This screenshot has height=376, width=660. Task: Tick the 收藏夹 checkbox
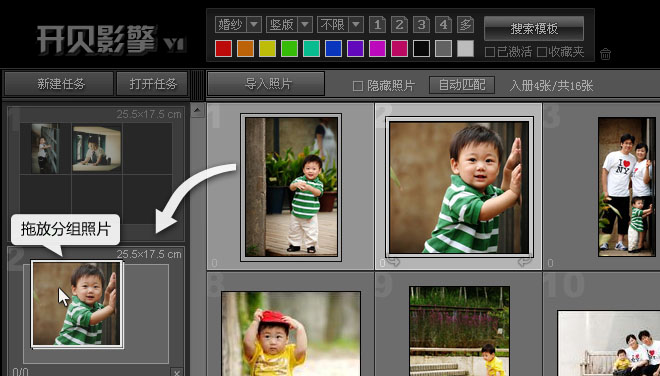[542, 52]
